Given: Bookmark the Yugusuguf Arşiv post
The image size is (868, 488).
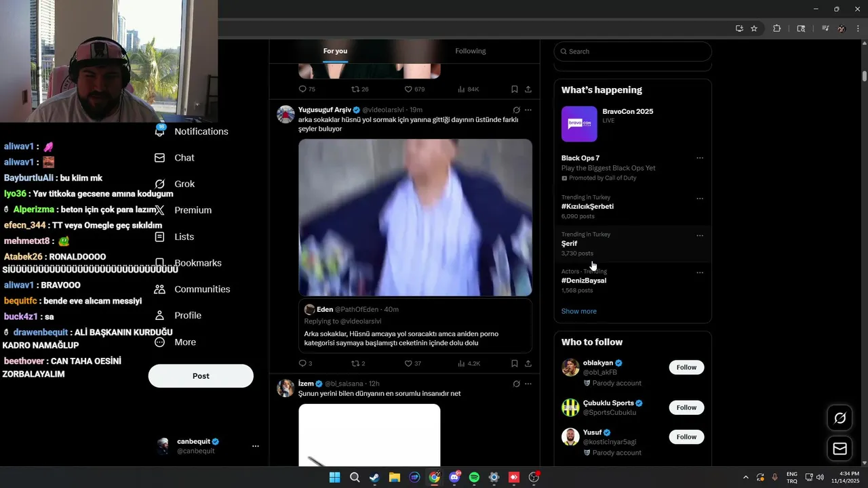Looking at the screenshot, I should click(515, 363).
